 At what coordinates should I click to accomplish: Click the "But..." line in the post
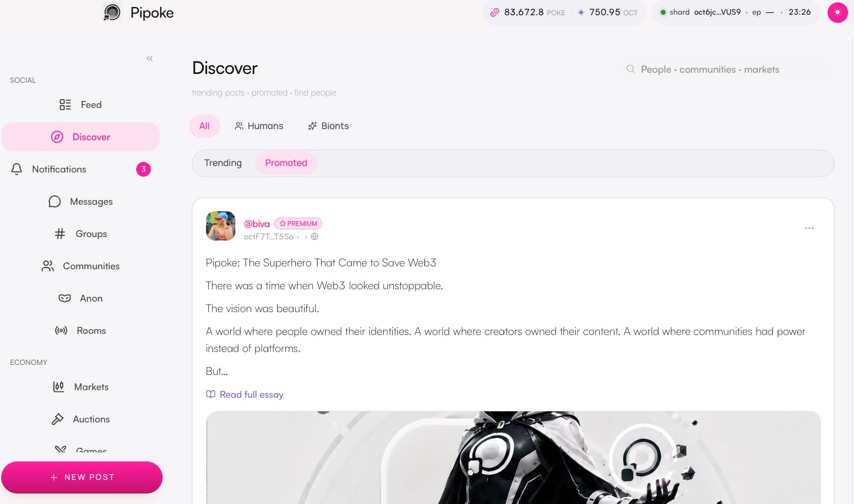(x=217, y=371)
